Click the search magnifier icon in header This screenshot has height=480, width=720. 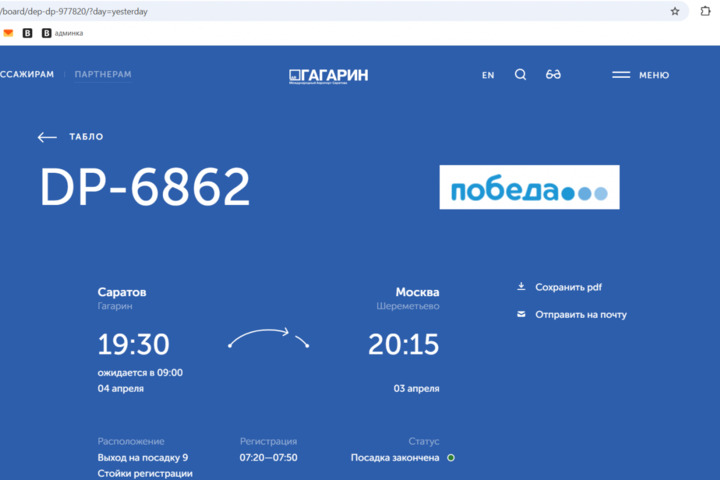coord(520,75)
